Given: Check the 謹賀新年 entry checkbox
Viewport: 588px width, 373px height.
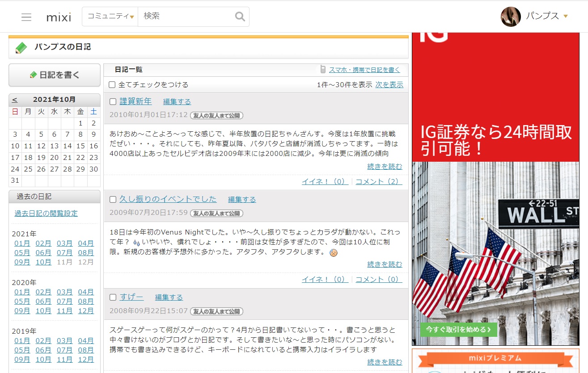Looking at the screenshot, I should (113, 102).
